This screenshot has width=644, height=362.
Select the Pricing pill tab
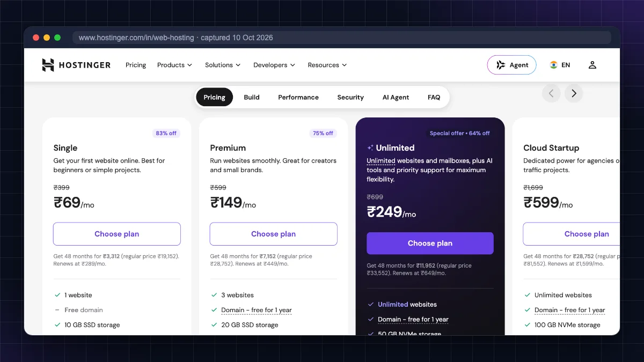pyautogui.click(x=214, y=97)
